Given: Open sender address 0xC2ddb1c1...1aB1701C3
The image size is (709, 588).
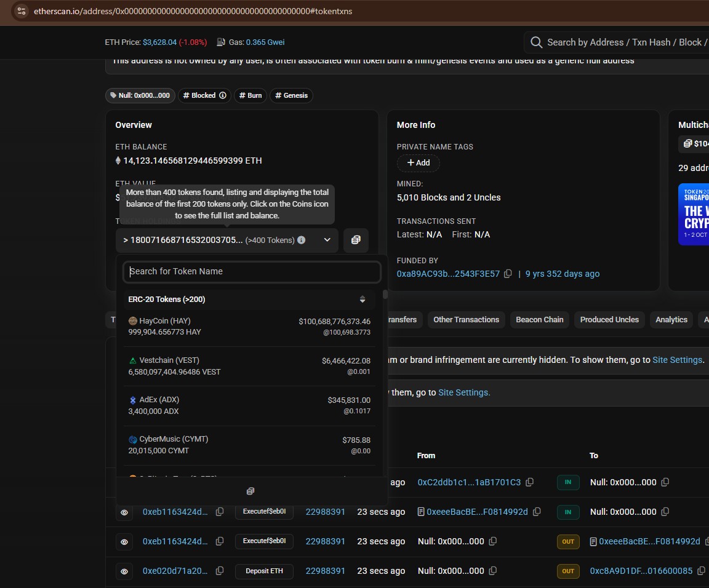Looking at the screenshot, I should tap(469, 482).
